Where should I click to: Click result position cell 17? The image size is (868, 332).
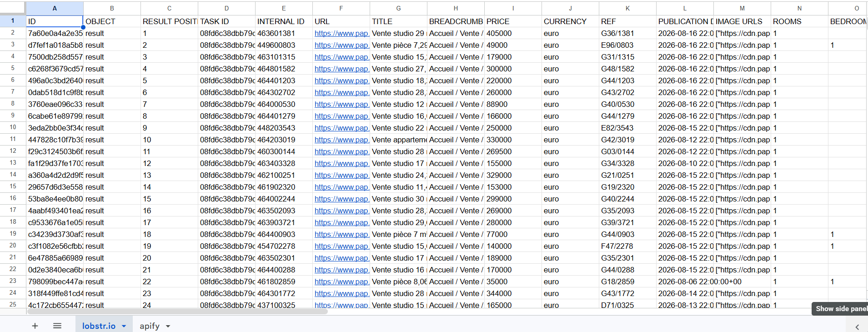(x=169, y=222)
